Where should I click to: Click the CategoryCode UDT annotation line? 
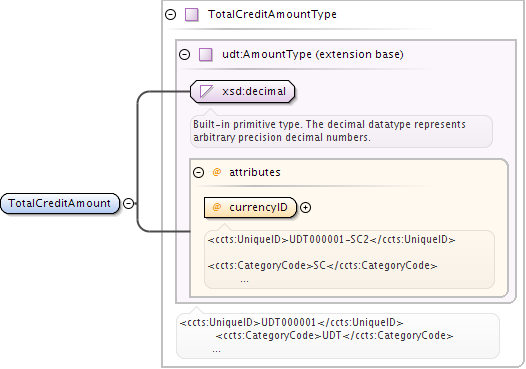tap(334, 335)
